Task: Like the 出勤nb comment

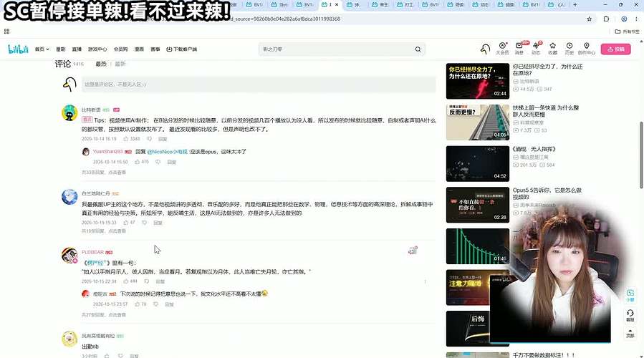Action: (x=107, y=356)
